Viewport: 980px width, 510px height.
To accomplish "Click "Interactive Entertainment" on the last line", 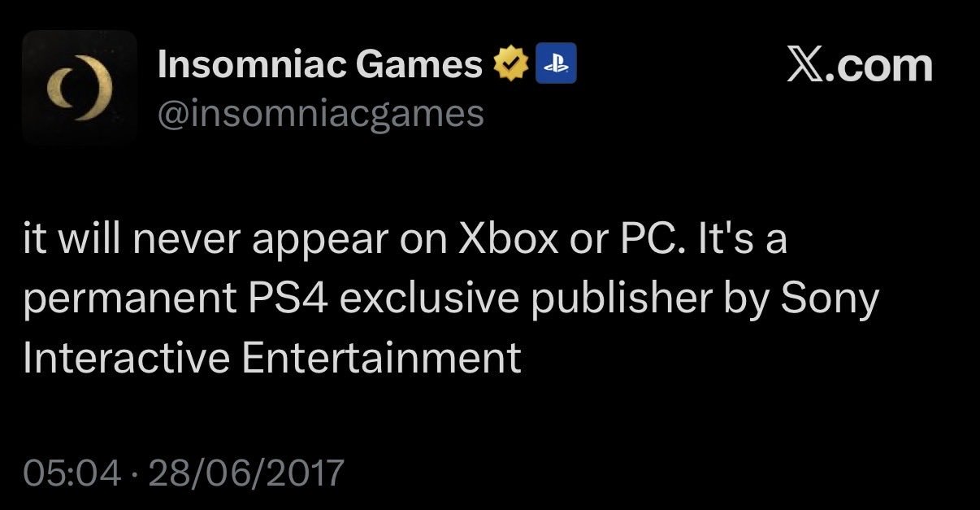I will pos(271,358).
